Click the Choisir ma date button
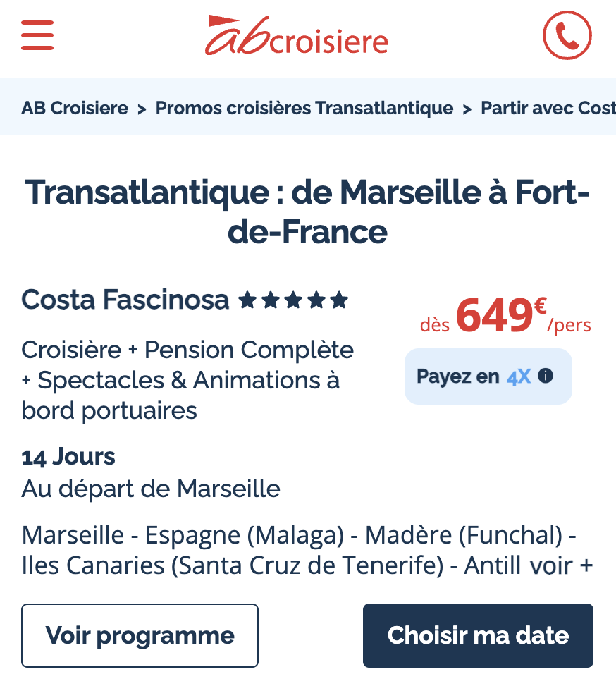This screenshot has height=698, width=616. (x=478, y=635)
